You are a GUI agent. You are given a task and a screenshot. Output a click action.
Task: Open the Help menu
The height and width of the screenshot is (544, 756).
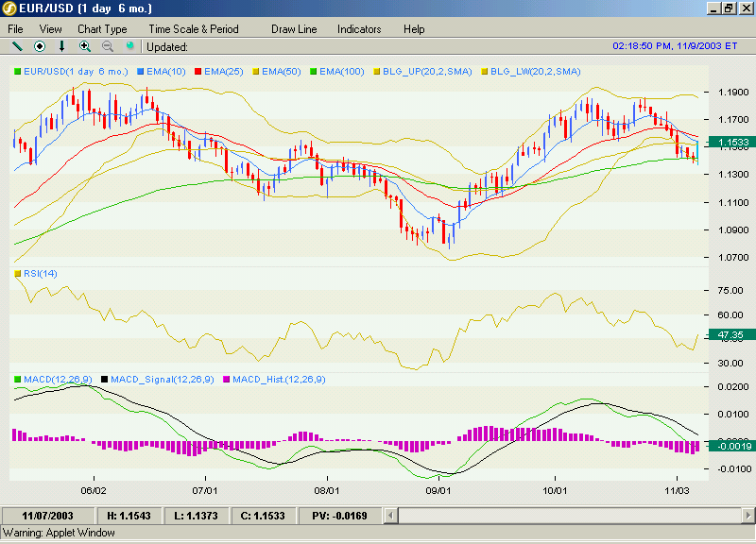click(x=414, y=29)
